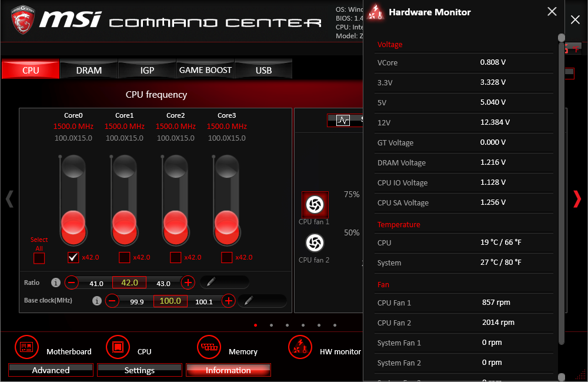The height and width of the screenshot is (382, 588).
Task: Increase Base clock with the plus button
Action: pos(228,301)
